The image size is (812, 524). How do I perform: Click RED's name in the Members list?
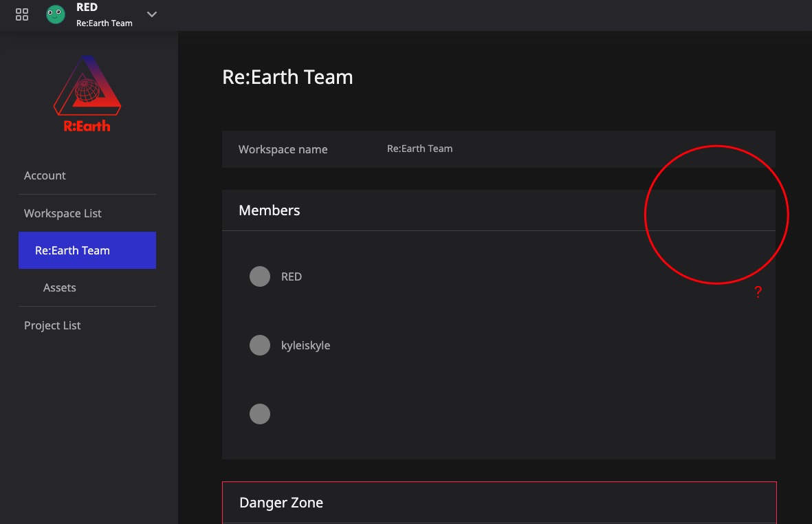click(291, 276)
